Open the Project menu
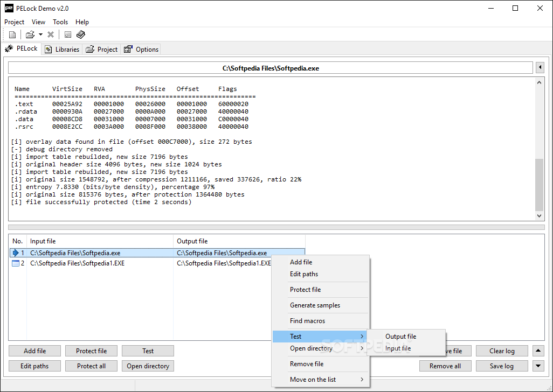Viewport: 553px width, 392px height. coord(14,22)
